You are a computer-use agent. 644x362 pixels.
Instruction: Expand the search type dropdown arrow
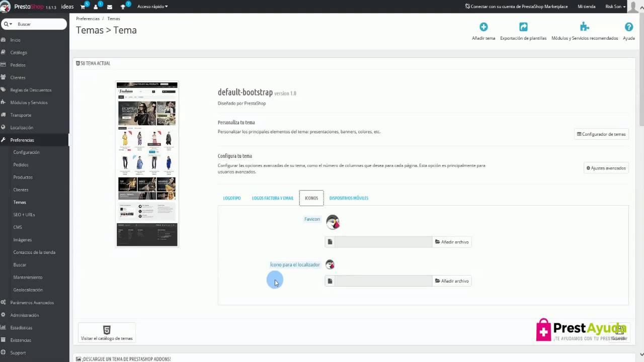click(8, 24)
